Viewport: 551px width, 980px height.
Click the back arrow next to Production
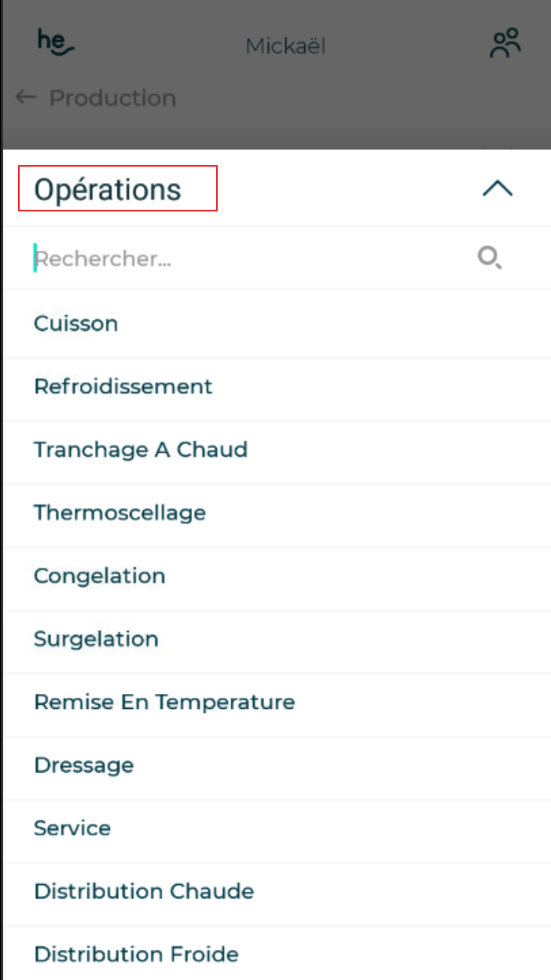(26, 97)
